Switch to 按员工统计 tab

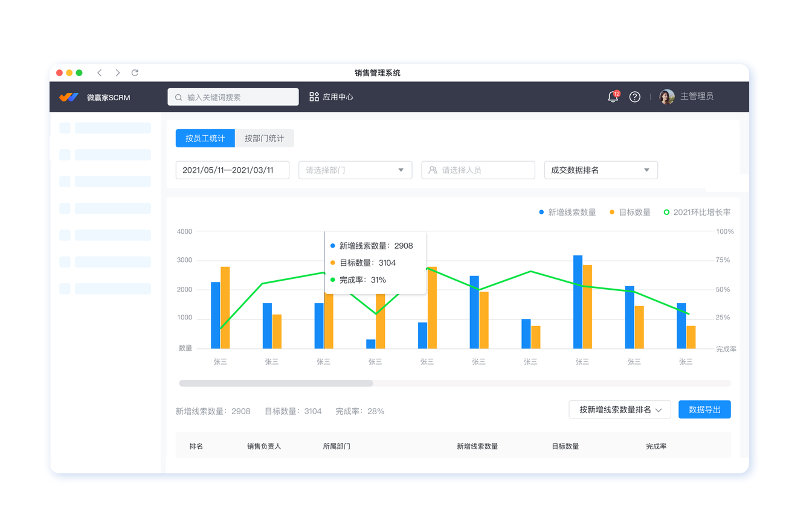click(x=205, y=138)
